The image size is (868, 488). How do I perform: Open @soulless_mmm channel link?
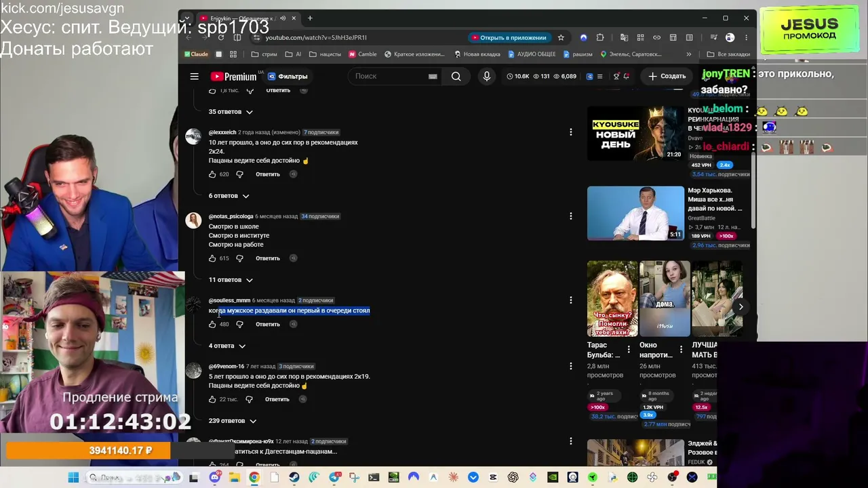pyautogui.click(x=229, y=300)
